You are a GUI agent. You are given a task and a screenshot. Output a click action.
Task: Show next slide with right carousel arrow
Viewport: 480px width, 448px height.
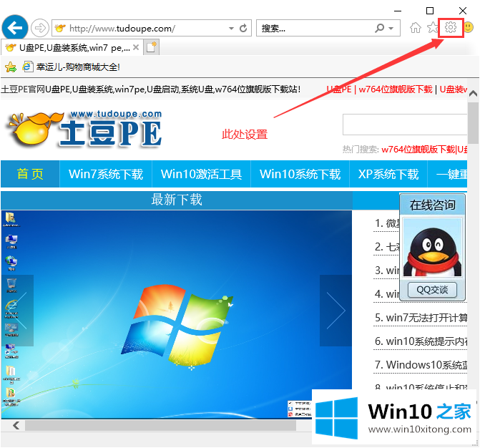[x=335, y=311]
